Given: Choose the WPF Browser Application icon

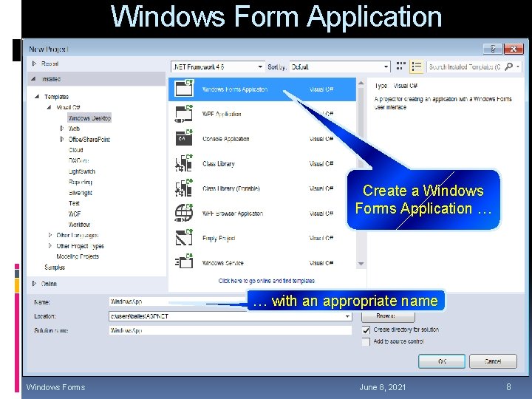Looking at the screenshot, I should pyautogui.click(x=184, y=213).
